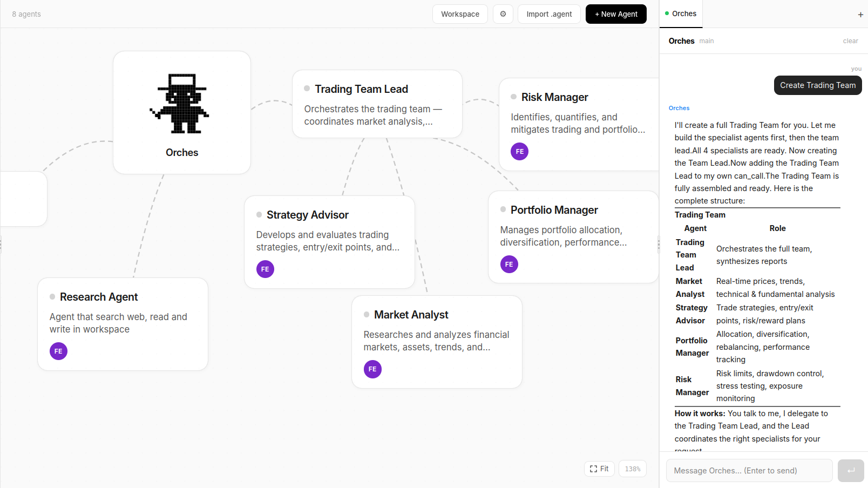Switch to the Orches chat tab
Viewport: 868px width, 488px height.
[x=684, y=13]
